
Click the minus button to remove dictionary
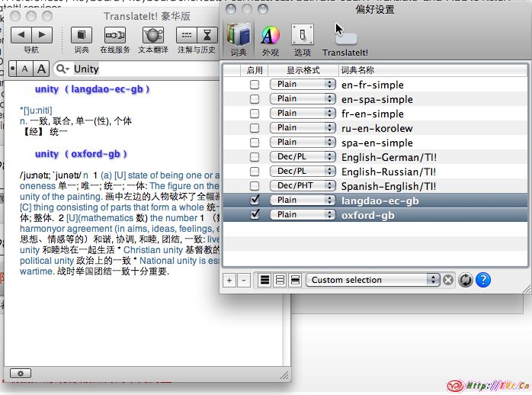pyautogui.click(x=243, y=280)
